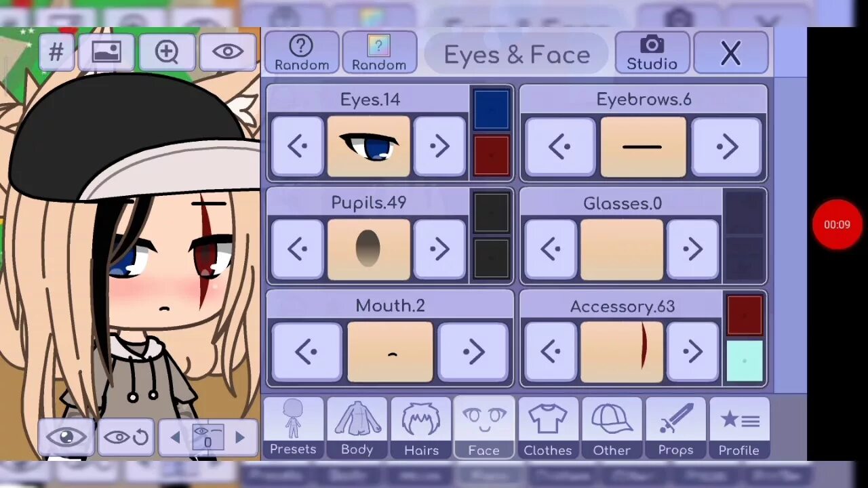Open the Studio camera button
Image resolution: width=868 pixels, height=488 pixels.
pos(652,53)
